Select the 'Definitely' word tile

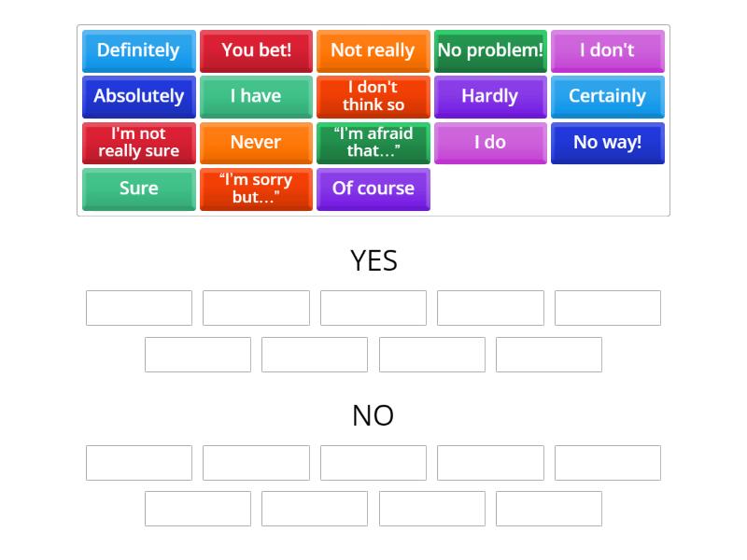click(x=138, y=51)
